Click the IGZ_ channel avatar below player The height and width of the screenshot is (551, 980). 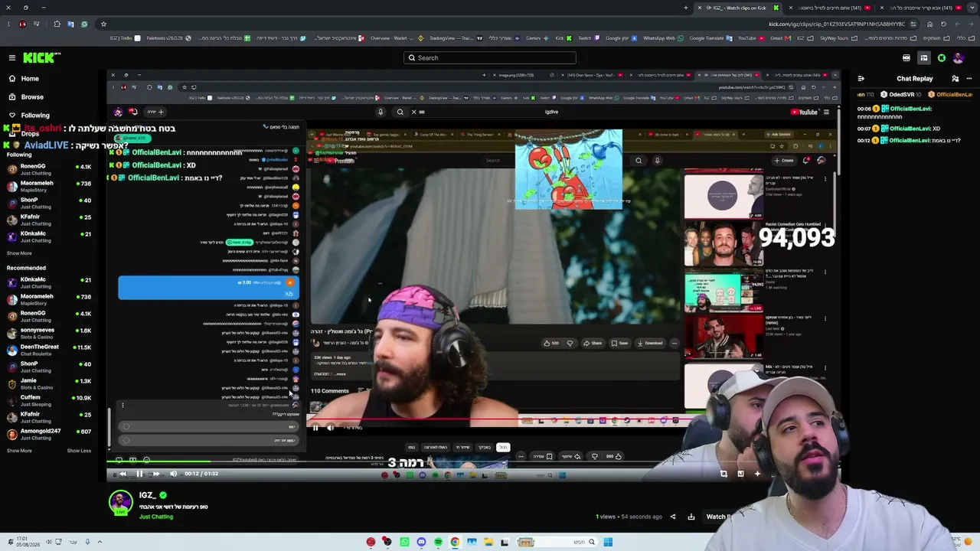[120, 503]
